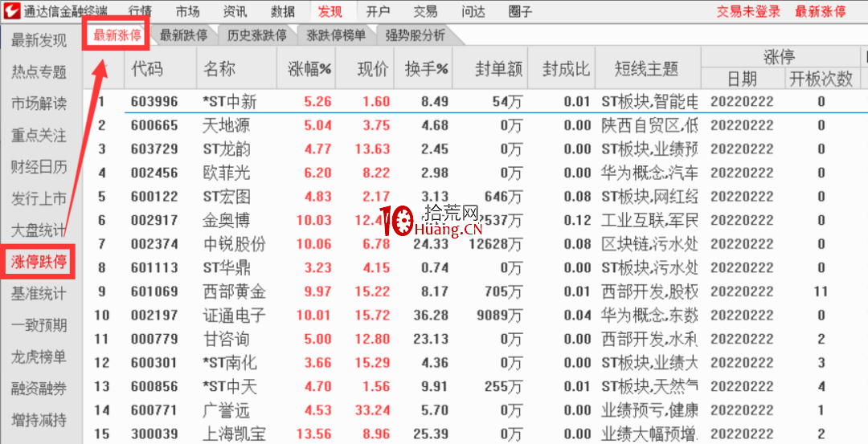
Task: Click the 交易未登录 status link
Action: click(748, 11)
